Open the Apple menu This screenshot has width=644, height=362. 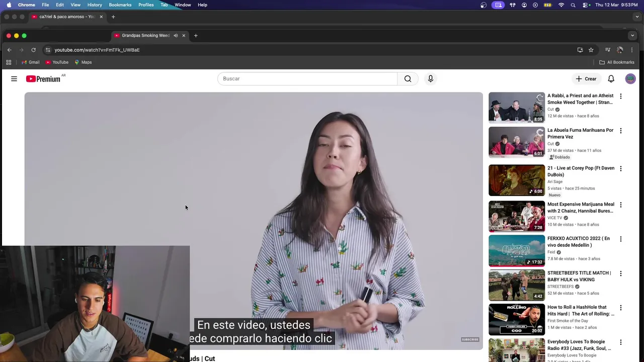[x=9, y=5]
